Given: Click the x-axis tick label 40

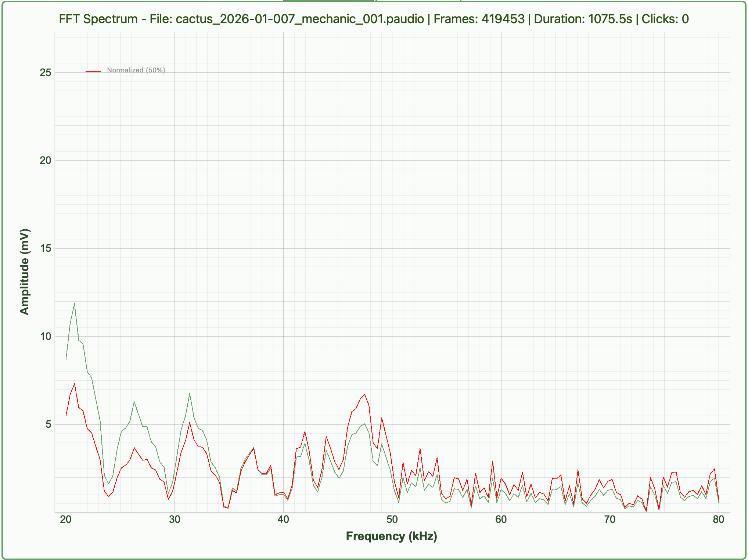Looking at the screenshot, I should [x=283, y=519].
